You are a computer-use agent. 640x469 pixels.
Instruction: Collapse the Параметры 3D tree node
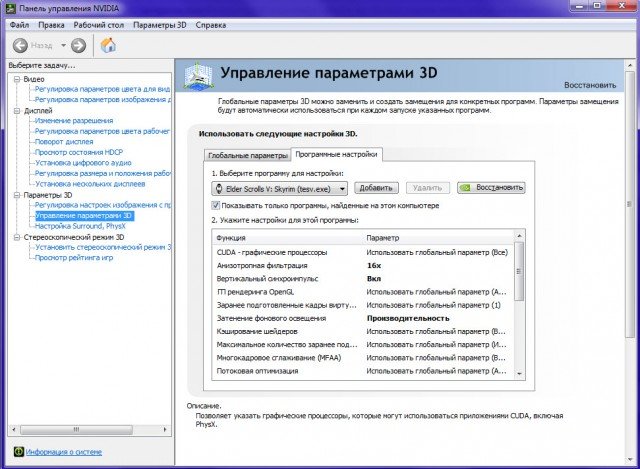point(17,195)
